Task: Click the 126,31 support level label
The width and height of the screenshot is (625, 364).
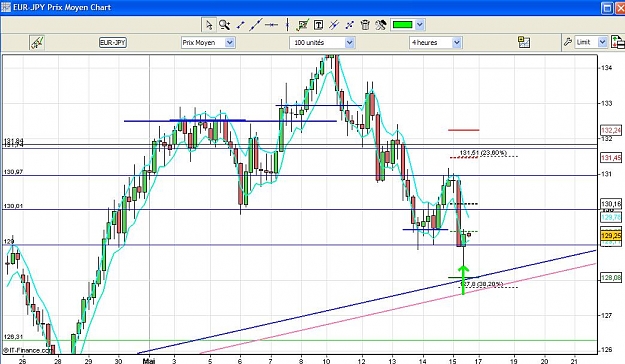Action: [14, 337]
